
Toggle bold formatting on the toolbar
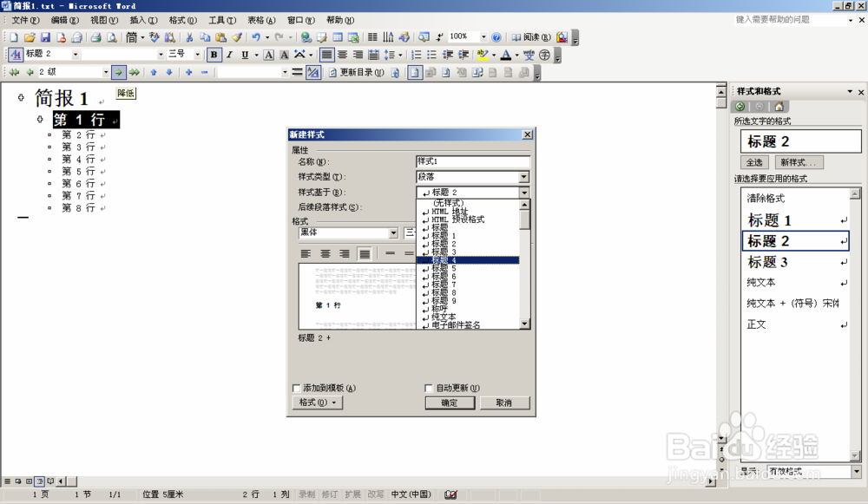[213, 54]
